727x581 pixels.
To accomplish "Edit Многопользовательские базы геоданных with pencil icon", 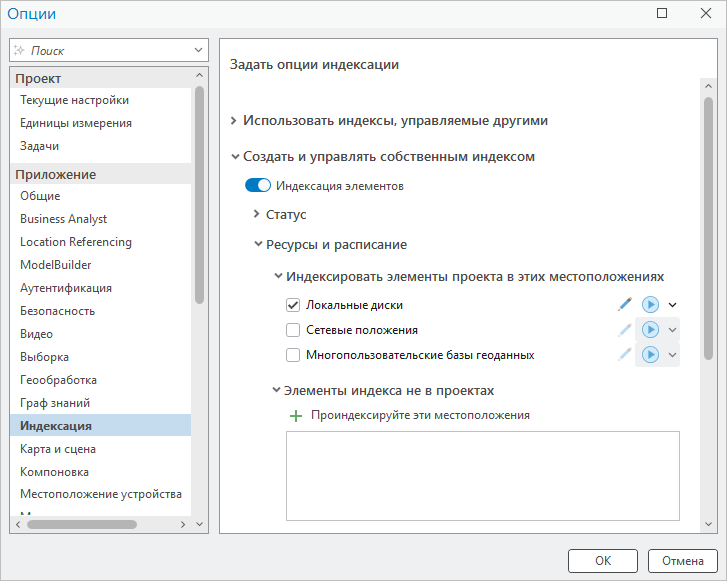I will 625,354.
